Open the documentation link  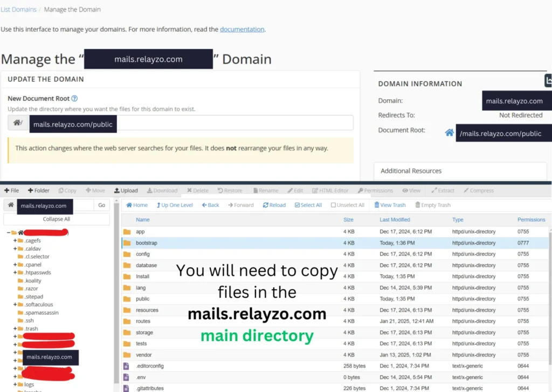[x=242, y=29]
